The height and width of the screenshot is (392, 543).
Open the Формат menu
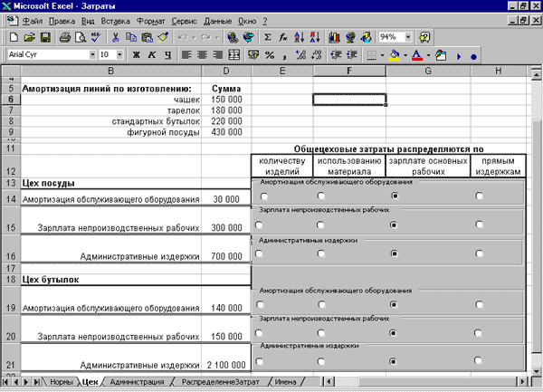(x=150, y=21)
